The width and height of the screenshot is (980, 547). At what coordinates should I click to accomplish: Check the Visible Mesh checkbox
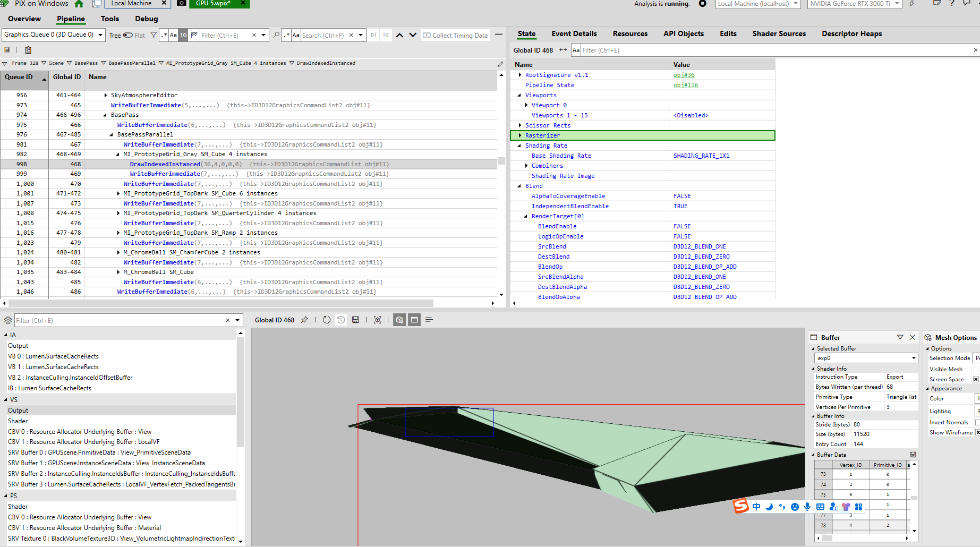(976, 369)
